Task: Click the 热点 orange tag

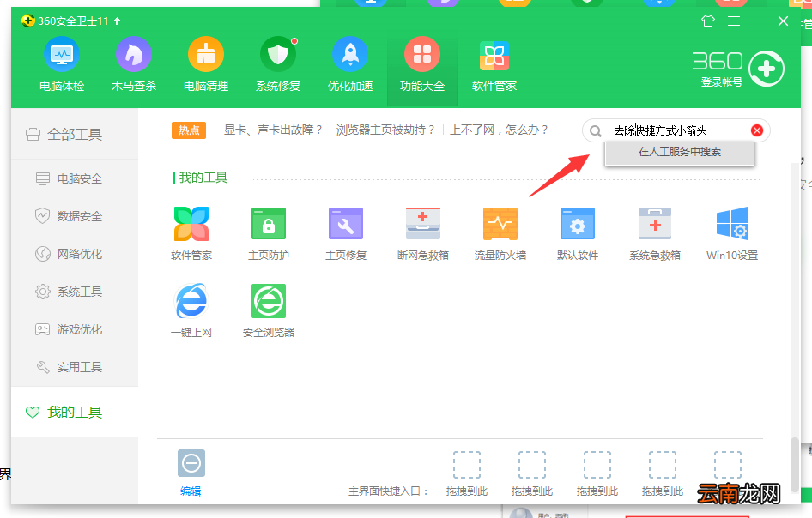Action: click(189, 130)
